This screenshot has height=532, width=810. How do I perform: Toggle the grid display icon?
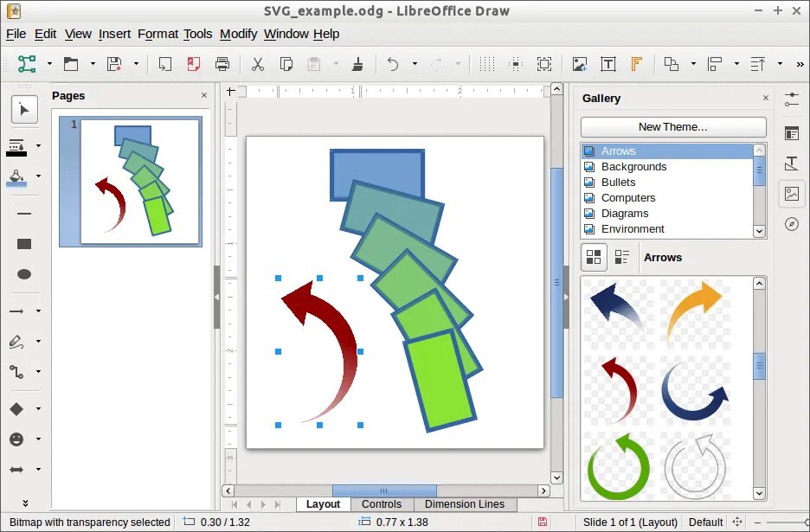pos(487,64)
